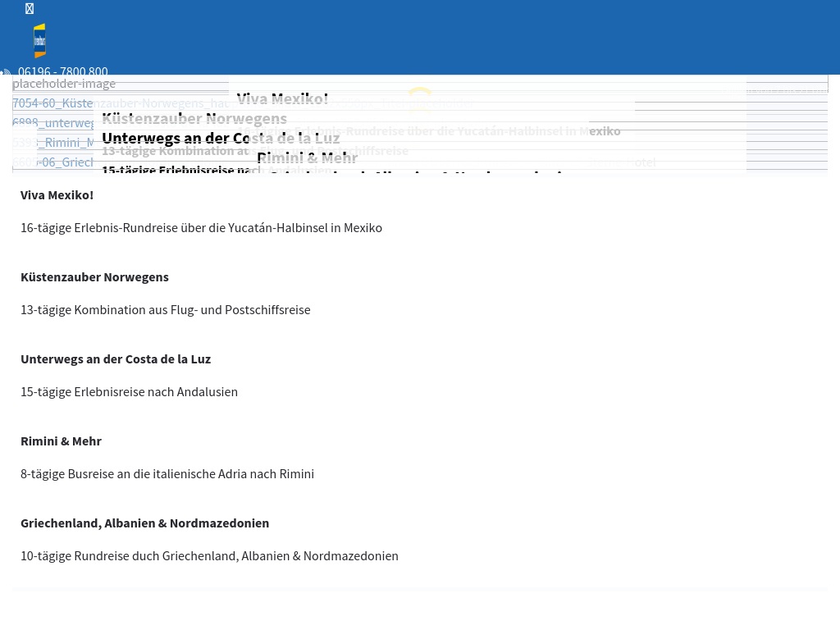The image size is (840, 630).
Task: Select Griechenland, Albanien & Nordmazedonien list title
Action: 144,523
